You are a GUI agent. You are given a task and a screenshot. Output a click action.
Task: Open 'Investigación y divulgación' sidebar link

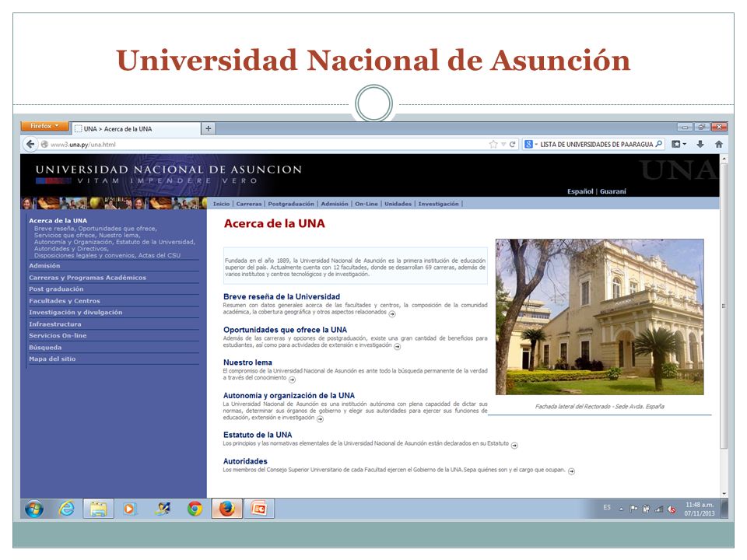click(x=75, y=313)
